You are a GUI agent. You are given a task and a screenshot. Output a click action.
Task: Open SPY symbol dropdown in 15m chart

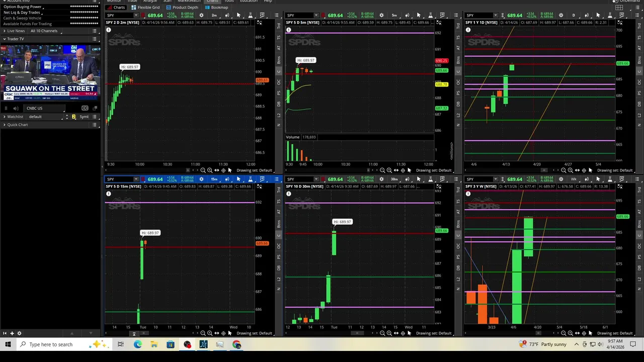[136, 179]
